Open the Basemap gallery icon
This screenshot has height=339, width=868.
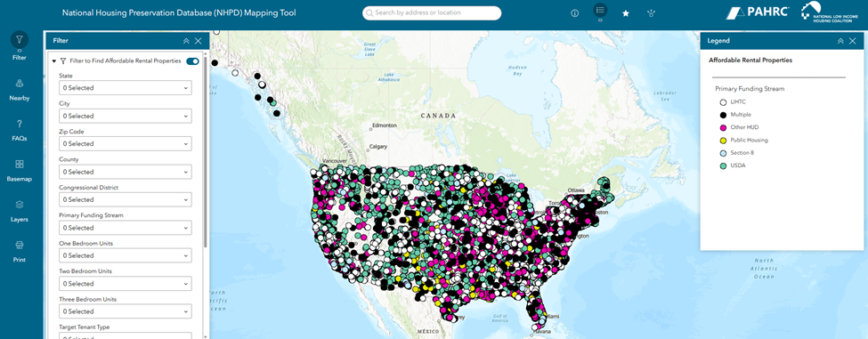(20, 165)
